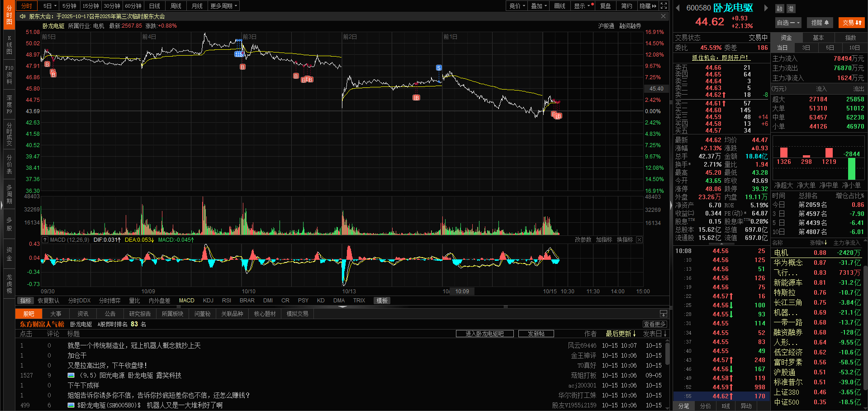Toggle the 模板 template button
The image size is (868, 411).
382,301
